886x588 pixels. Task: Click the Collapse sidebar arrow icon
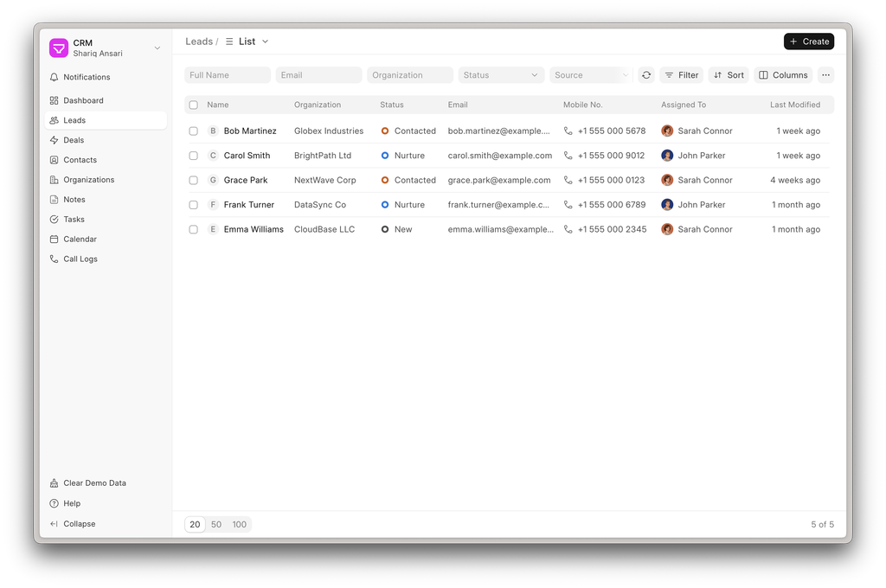(x=55, y=524)
